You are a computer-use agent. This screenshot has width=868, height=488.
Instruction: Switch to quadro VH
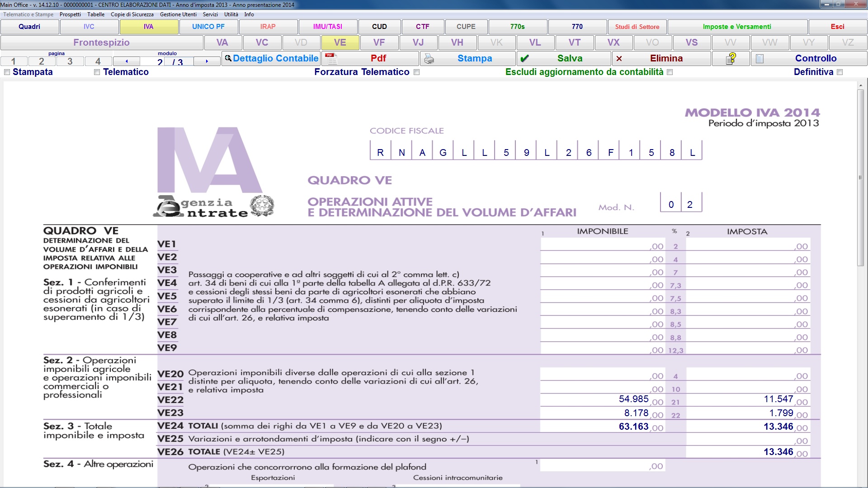coord(457,42)
